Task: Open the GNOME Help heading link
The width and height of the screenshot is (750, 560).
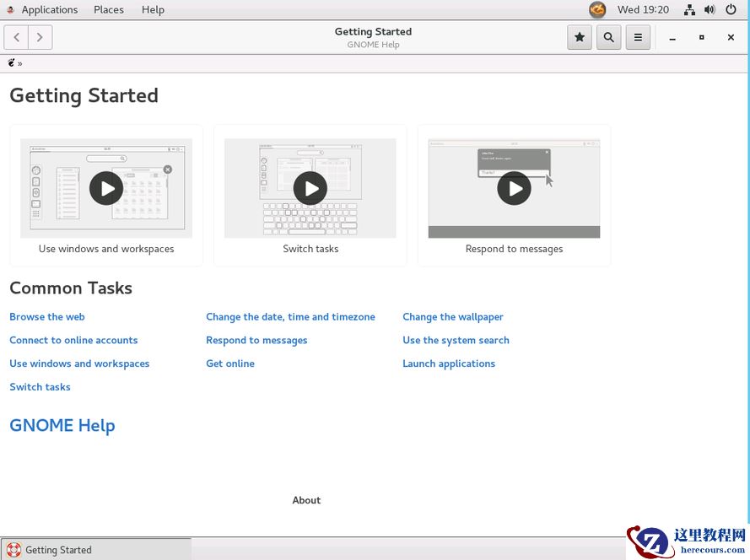Action: tap(62, 426)
